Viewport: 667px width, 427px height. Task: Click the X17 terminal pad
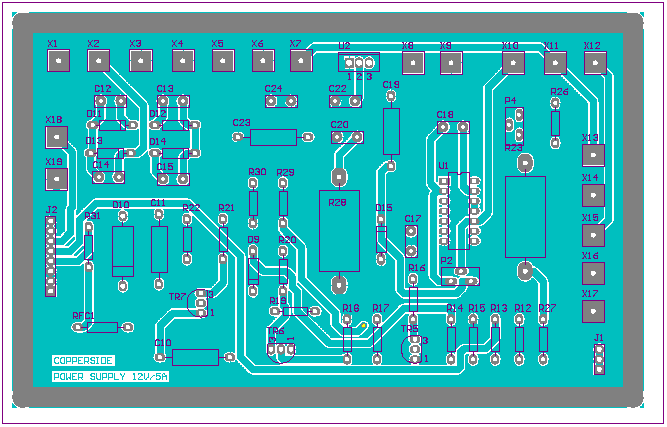pyautogui.click(x=594, y=312)
